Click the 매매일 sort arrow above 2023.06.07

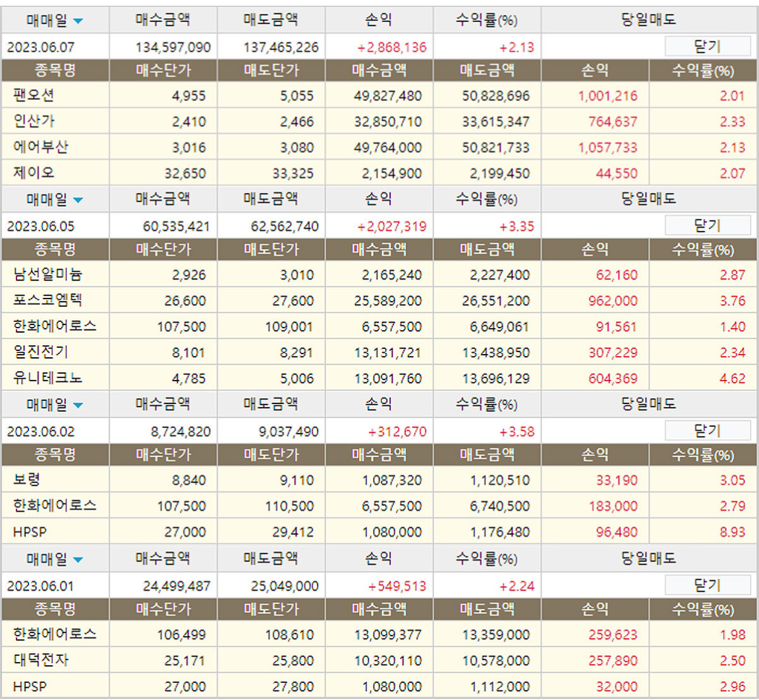click(78, 21)
